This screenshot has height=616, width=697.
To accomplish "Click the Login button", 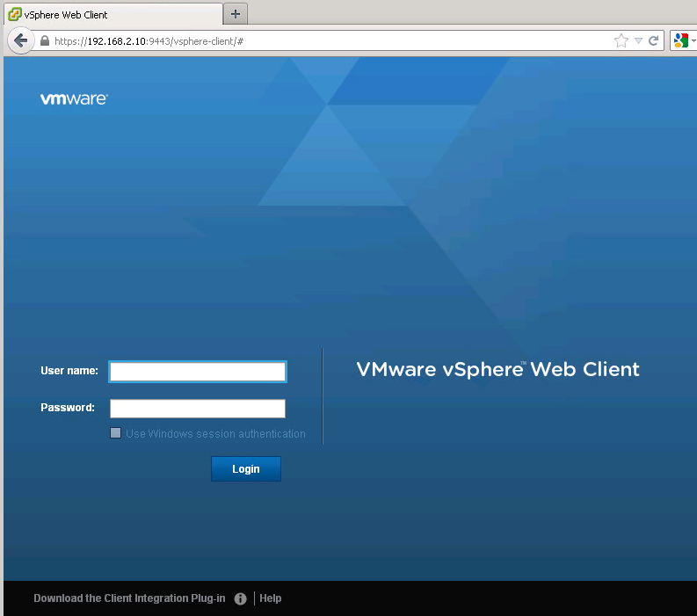I will tap(246, 469).
